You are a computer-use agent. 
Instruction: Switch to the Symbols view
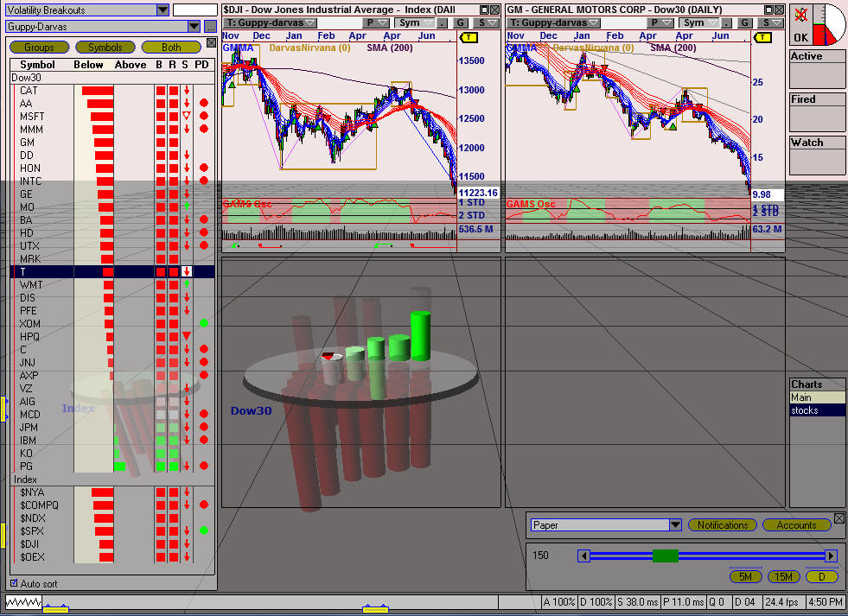(x=105, y=48)
